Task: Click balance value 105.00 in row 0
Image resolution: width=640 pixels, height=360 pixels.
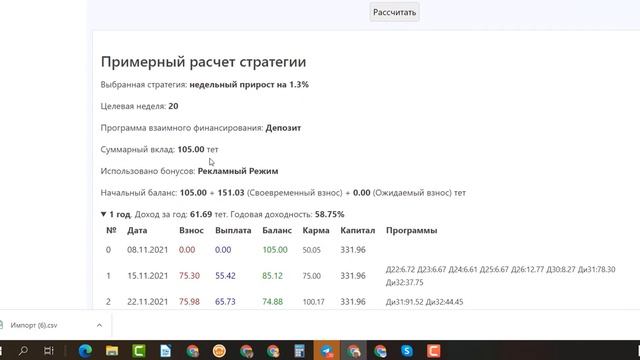Action: point(275,250)
